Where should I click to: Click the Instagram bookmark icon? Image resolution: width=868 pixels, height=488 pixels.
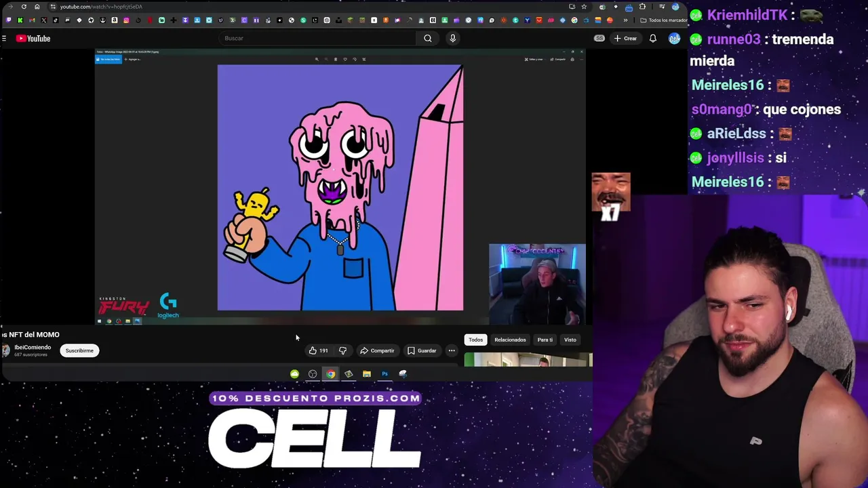126,20
